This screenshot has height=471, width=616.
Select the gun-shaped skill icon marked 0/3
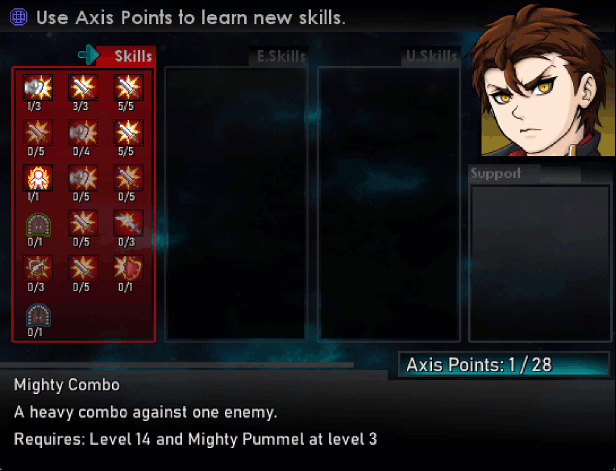tap(128, 223)
